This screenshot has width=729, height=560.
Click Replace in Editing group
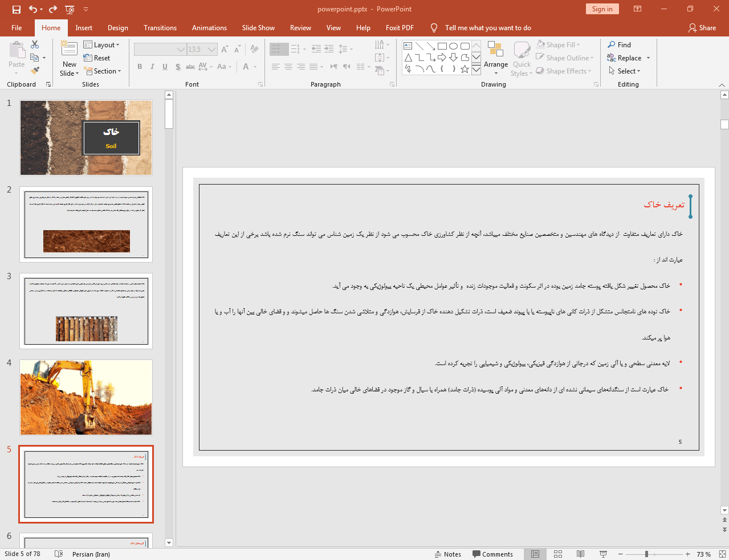(629, 58)
